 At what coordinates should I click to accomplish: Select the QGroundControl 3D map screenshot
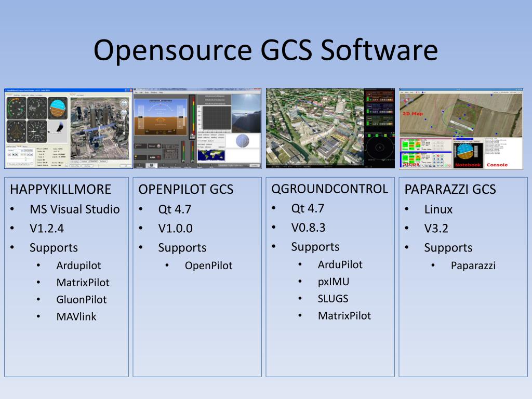point(315,128)
